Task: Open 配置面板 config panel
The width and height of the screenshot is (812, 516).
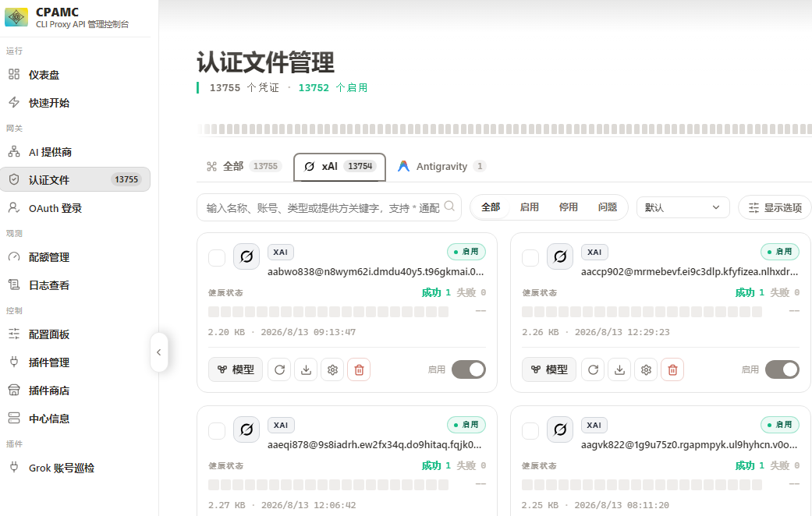Action: click(x=75, y=334)
